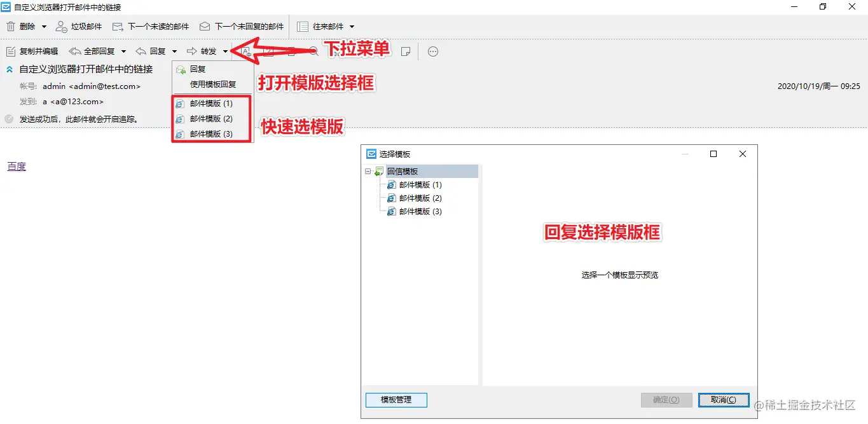
Task: Expand the 回复 dropdown arrow
Action: 175,51
